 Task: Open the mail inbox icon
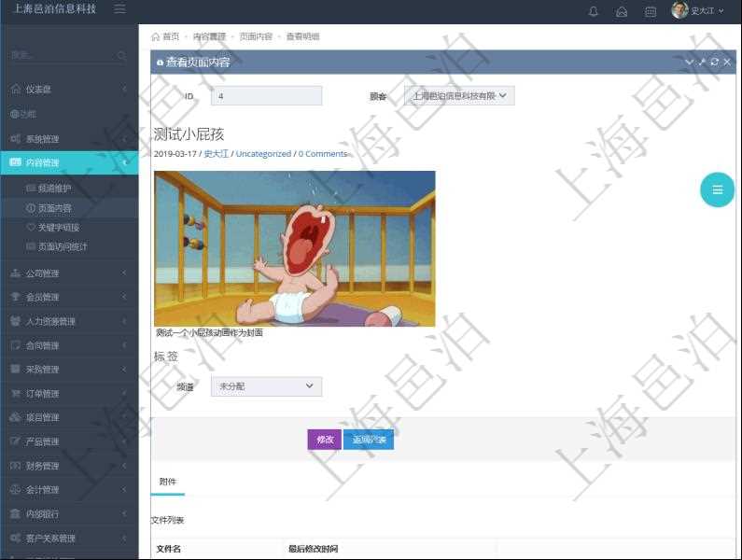click(x=622, y=11)
